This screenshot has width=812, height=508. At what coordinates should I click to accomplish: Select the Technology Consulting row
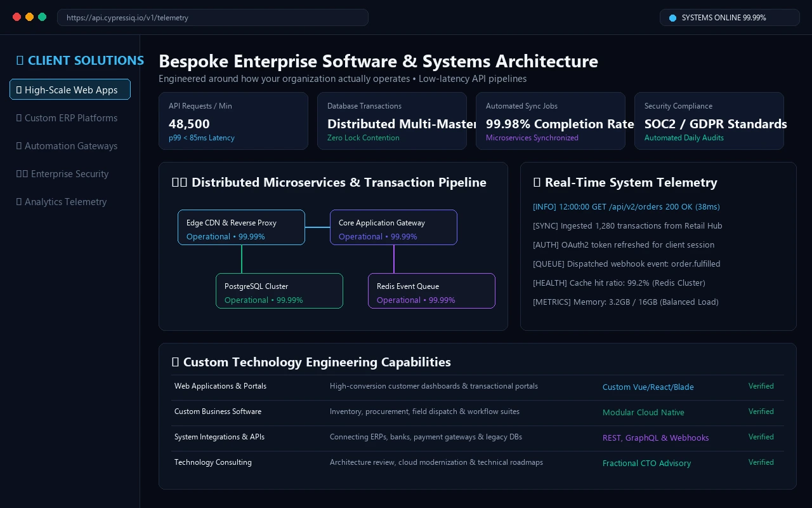pos(478,463)
